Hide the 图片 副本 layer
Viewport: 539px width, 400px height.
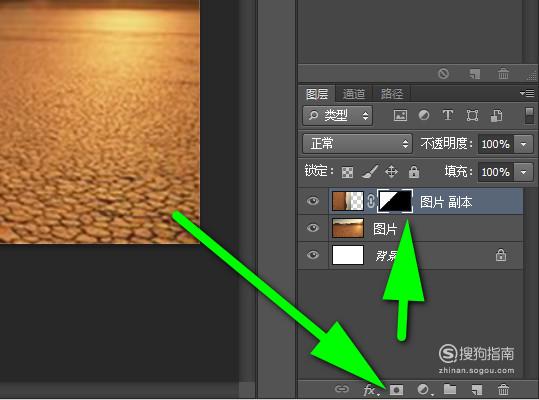click(313, 201)
